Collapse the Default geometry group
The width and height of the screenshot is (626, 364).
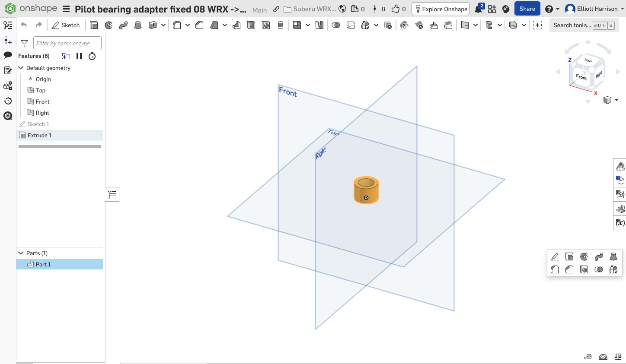(21, 68)
